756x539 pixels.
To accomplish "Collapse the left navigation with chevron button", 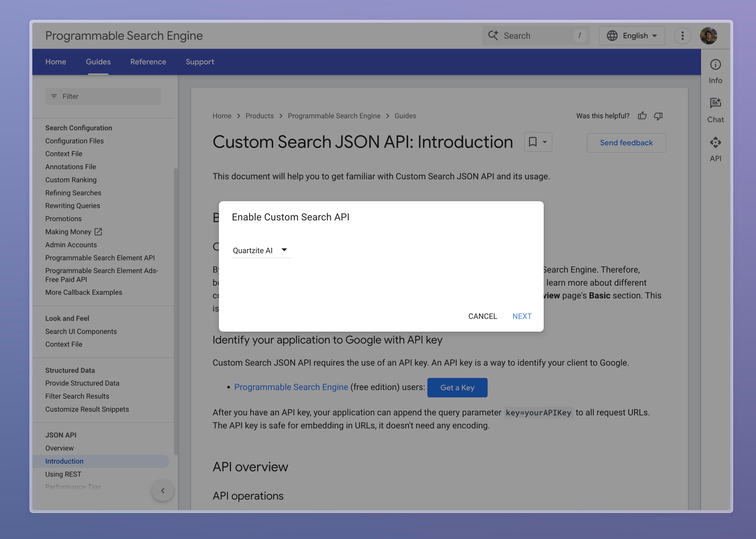I will pyautogui.click(x=163, y=491).
